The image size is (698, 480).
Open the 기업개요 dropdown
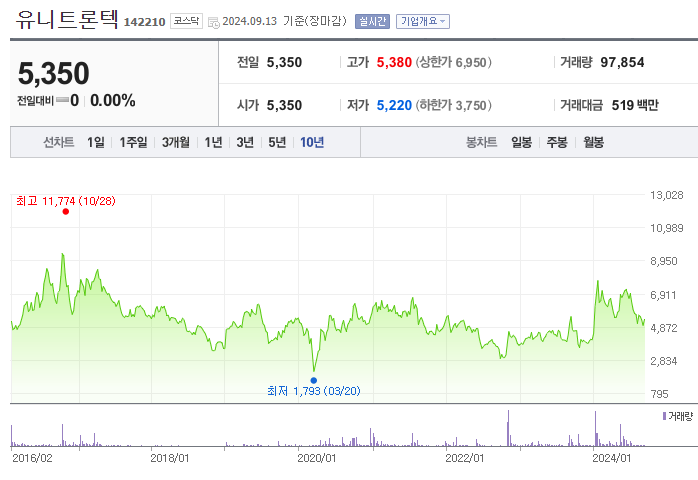pos(422,21)
